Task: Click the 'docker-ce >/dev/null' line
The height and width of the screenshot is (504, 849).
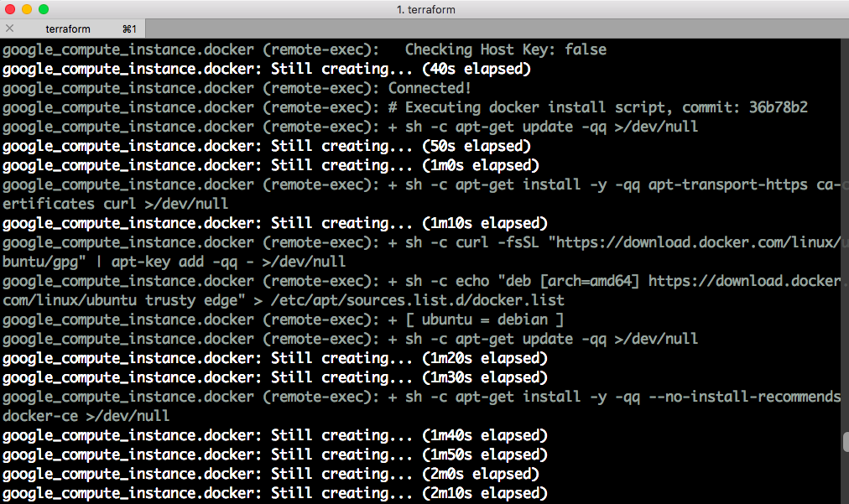Action: (86, 416)
